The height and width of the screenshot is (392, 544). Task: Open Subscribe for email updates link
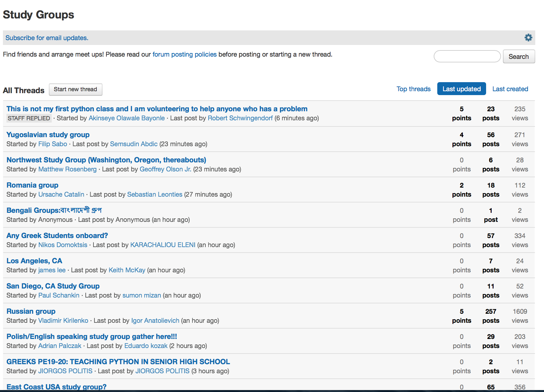pyautogui.click(x=47, y=38)
